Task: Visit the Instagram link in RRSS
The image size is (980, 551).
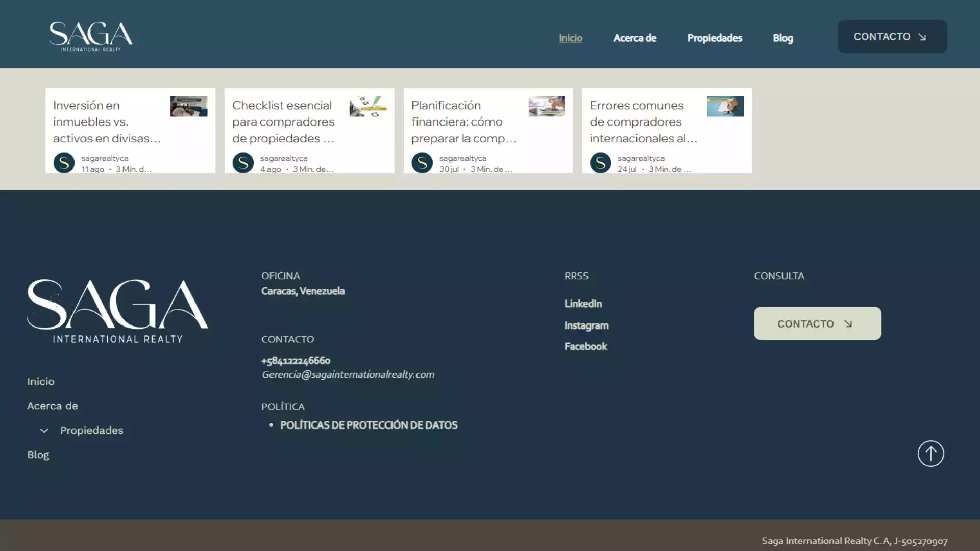Action: pos(586,325)
